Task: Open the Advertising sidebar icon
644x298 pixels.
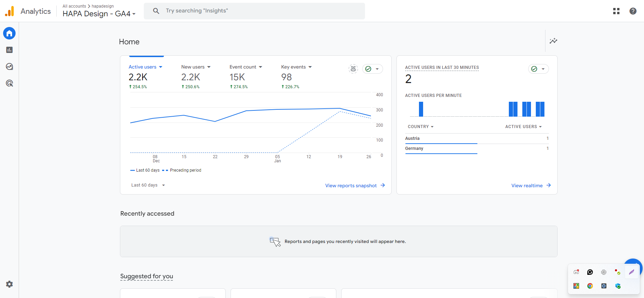Action: point(9,83)
